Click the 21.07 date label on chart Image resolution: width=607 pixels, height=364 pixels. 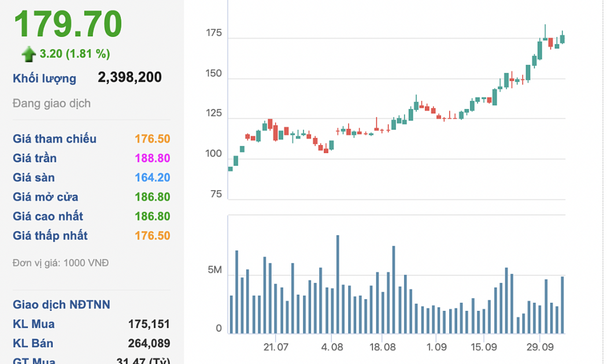(276, 347)
